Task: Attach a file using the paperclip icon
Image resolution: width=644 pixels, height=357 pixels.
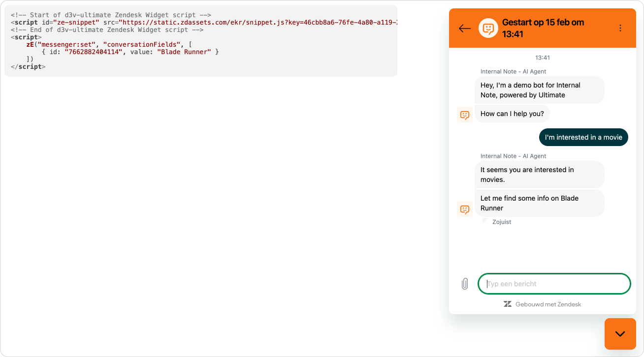Action: (464, 283)
